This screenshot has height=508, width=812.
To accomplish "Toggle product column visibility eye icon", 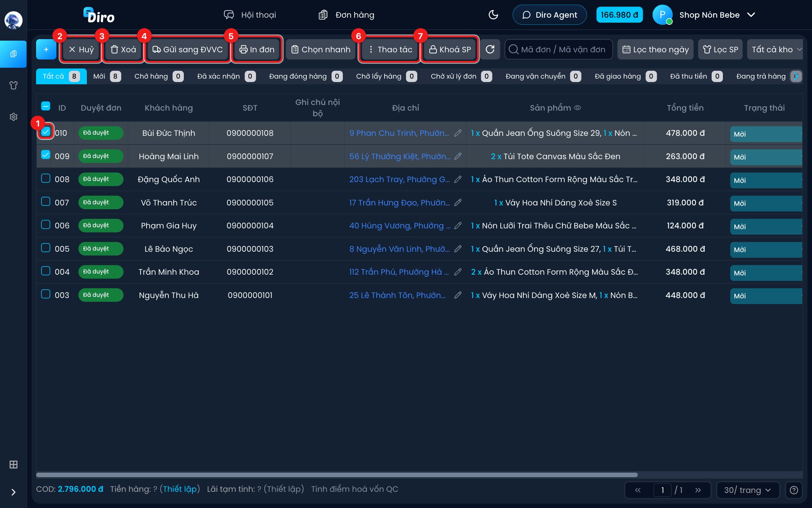I will coord(577,108).
